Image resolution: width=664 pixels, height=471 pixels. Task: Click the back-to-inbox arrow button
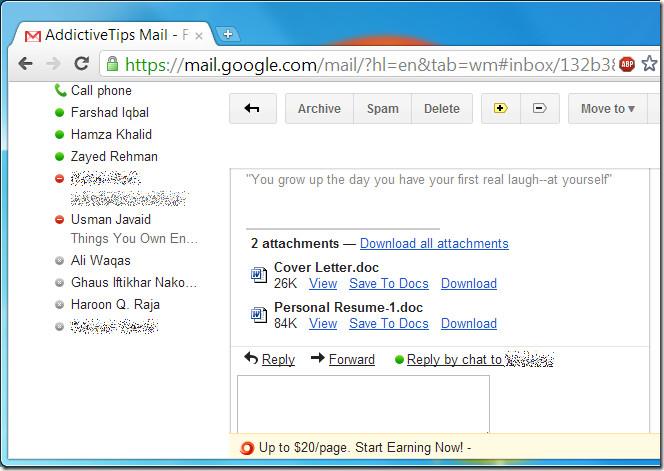[253, 109]
